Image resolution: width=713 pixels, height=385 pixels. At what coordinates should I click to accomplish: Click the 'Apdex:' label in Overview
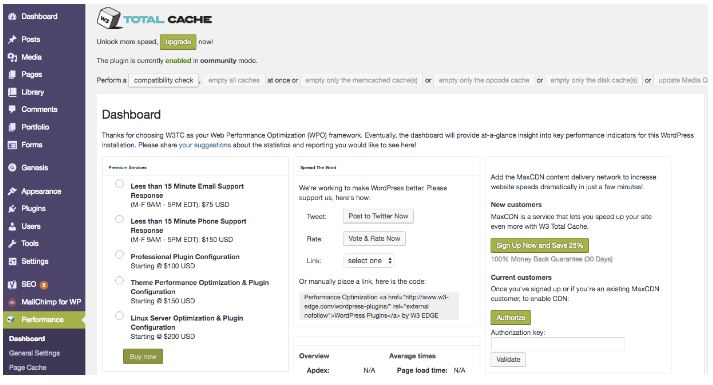click(x=318, y=370)
